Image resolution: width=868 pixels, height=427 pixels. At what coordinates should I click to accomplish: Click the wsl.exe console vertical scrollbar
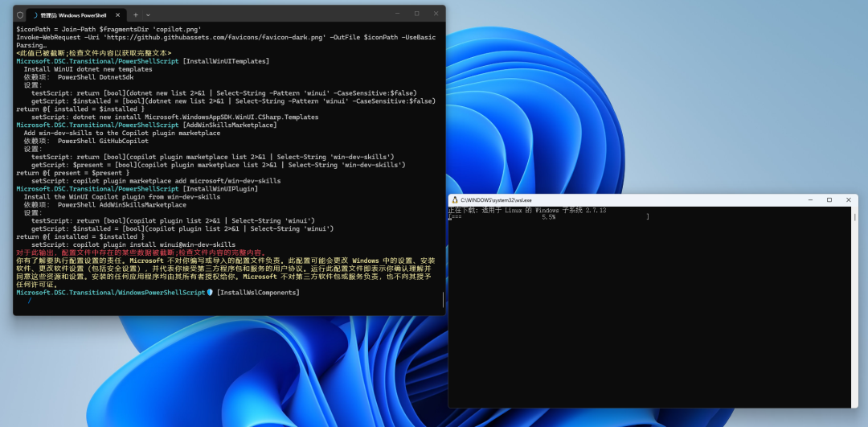point(854,307)
